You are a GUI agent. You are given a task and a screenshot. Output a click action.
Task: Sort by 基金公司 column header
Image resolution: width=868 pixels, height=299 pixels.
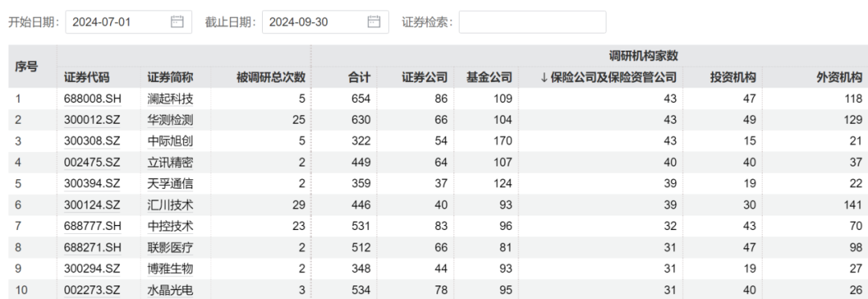(x=489, y=77)
